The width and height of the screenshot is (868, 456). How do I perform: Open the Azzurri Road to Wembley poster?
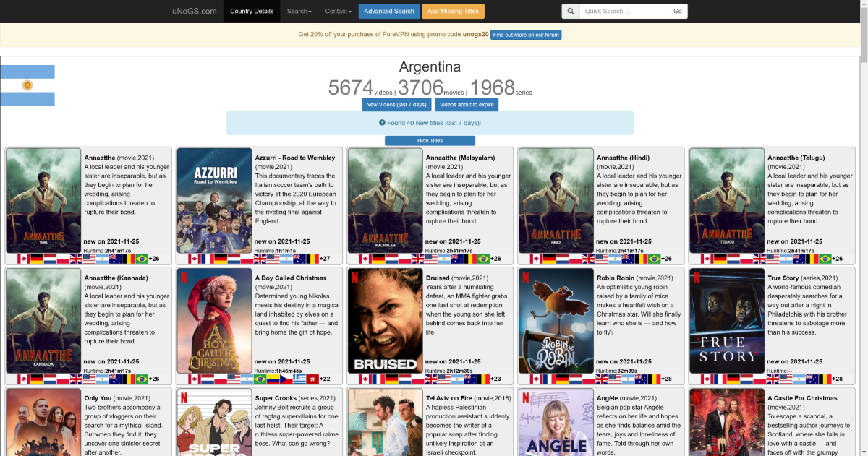pos(214,200)
